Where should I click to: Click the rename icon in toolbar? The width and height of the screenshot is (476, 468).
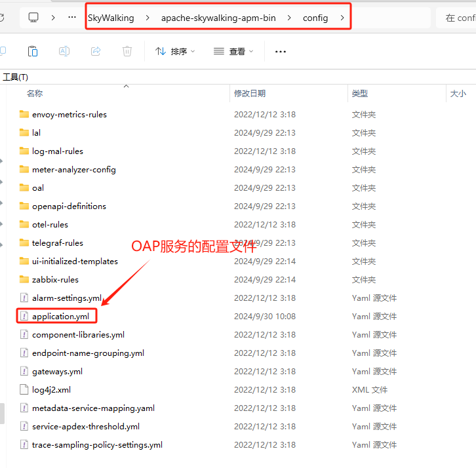click(x=64, y=51)
